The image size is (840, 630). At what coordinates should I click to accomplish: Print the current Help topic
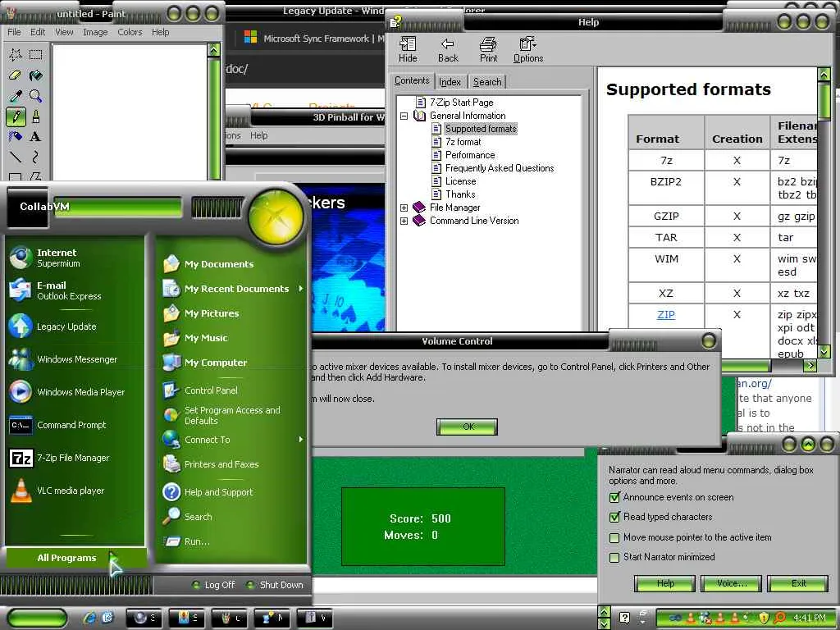[488, 50]
